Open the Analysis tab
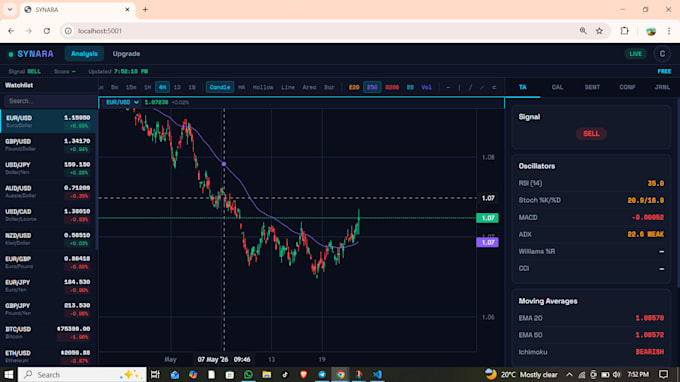Screen dimensions: 680x382 coord(84,54)
